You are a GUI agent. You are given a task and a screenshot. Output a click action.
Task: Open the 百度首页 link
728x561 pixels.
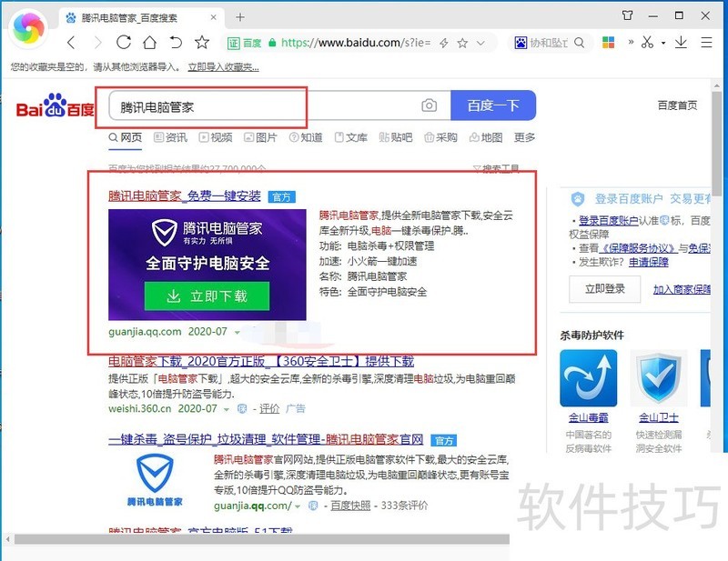(x=677, y=105)
